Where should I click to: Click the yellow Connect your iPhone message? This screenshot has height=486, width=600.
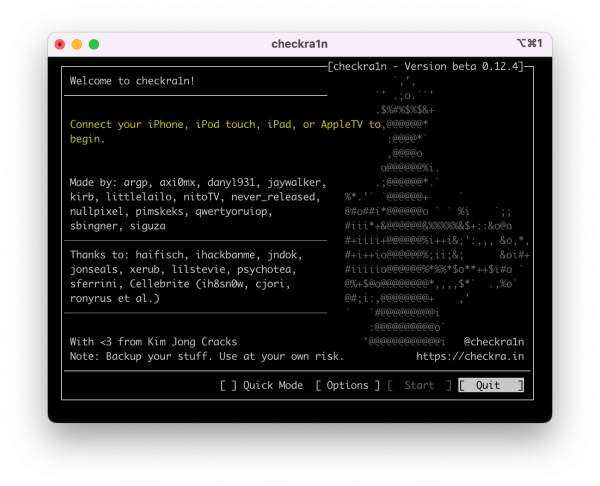pyautogui.click(x=225, y=132)
